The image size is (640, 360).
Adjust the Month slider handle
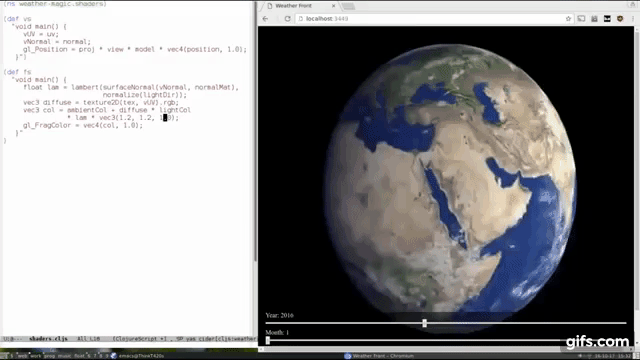268,340
